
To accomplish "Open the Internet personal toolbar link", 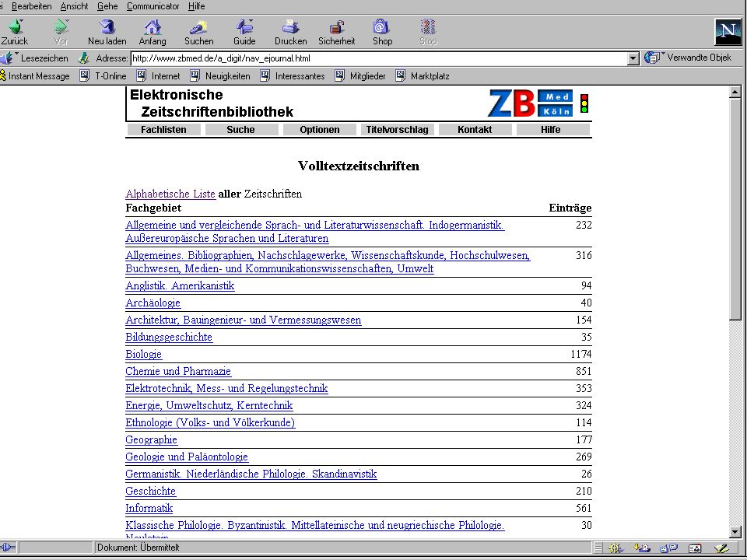I will point(158,75).
